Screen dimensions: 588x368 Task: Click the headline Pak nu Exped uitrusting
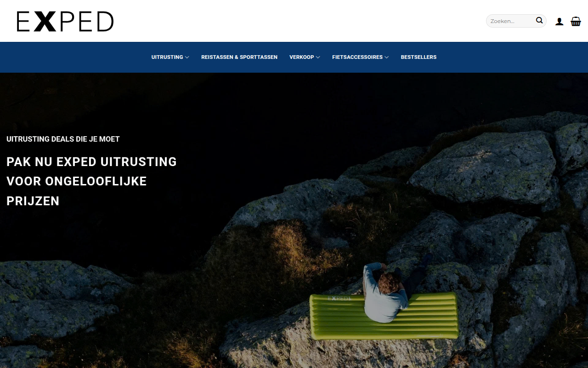[x=92, y=181]
